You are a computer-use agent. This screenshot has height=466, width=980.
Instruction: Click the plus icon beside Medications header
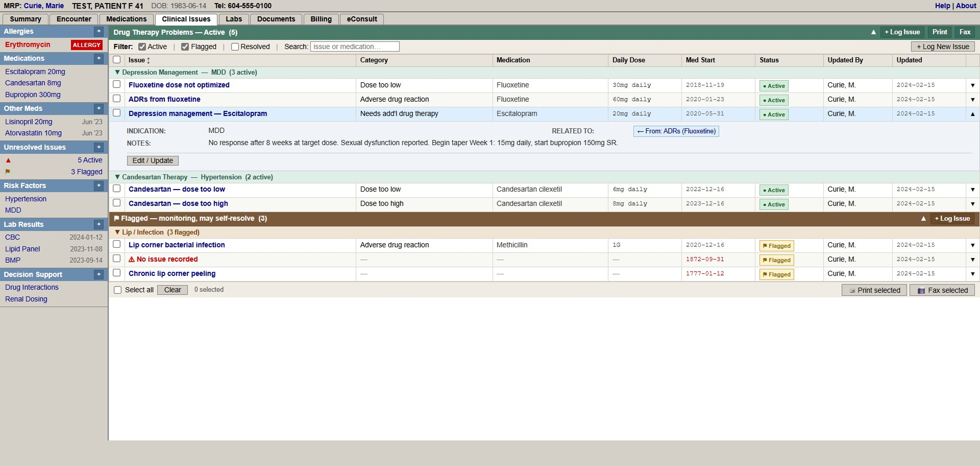click(x=99, y=59)
